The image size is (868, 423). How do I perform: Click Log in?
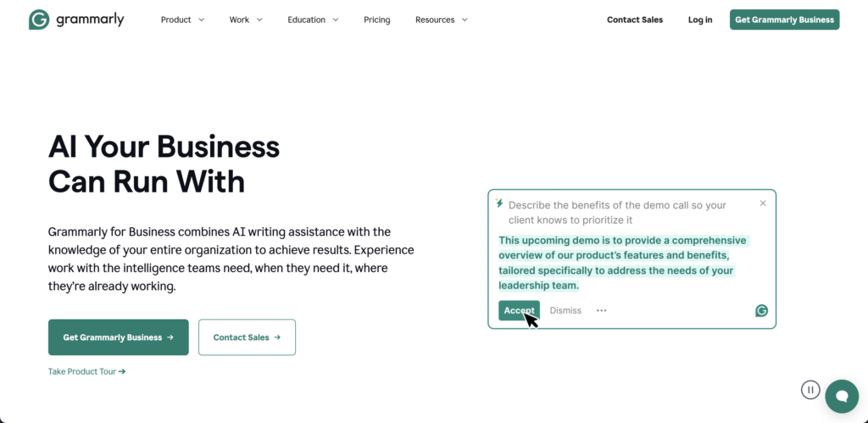[700, 19]
